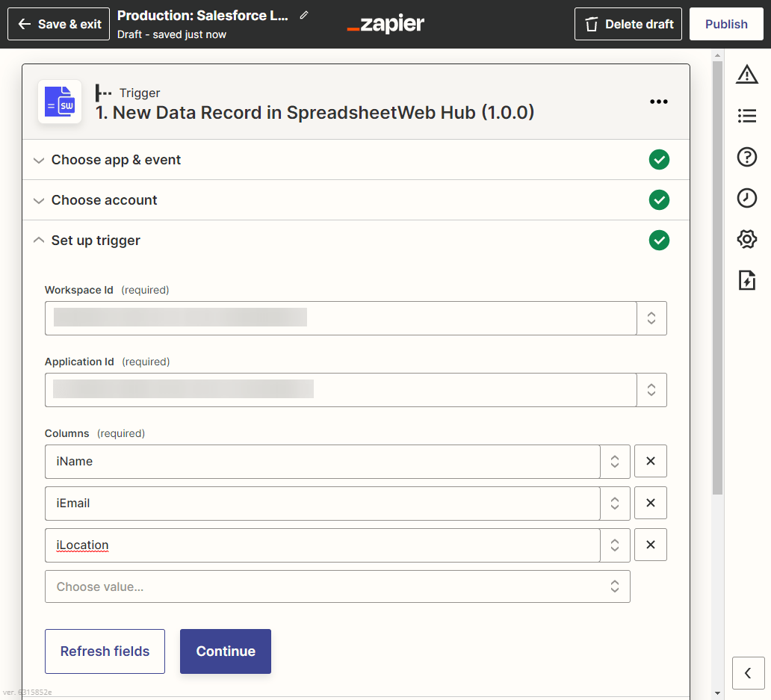This screenshot has height=700, width=771.
Task: Click the Zap title Production: Salesforce L...
Action: tap(202, 15)
